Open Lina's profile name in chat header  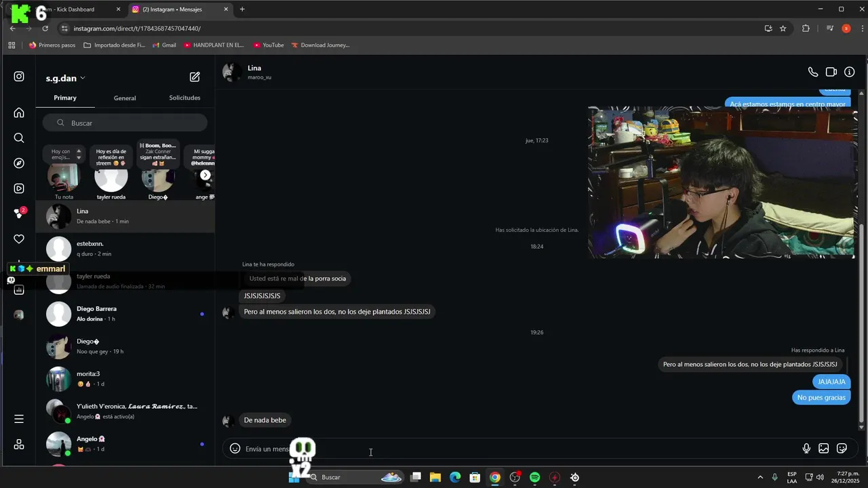tap(254, 68)
